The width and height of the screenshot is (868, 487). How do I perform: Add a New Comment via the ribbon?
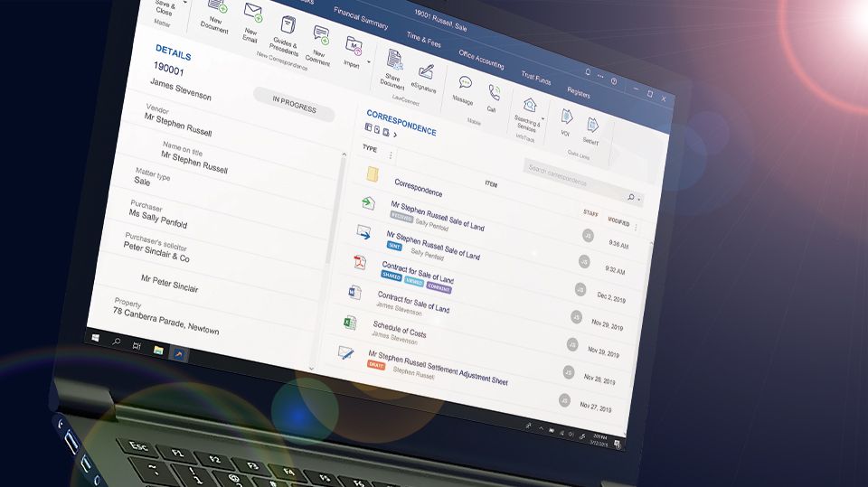(321, 35)
